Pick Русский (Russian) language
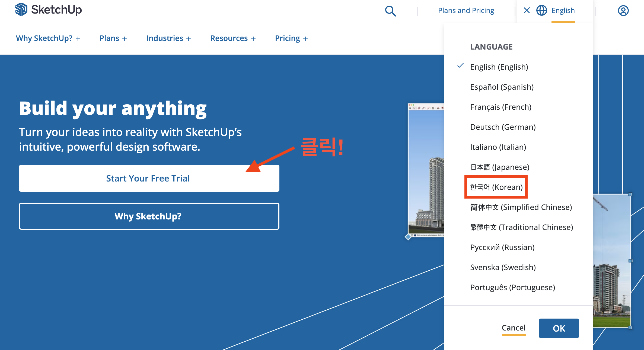Screen dimensions: 644x350 (502, 247)
